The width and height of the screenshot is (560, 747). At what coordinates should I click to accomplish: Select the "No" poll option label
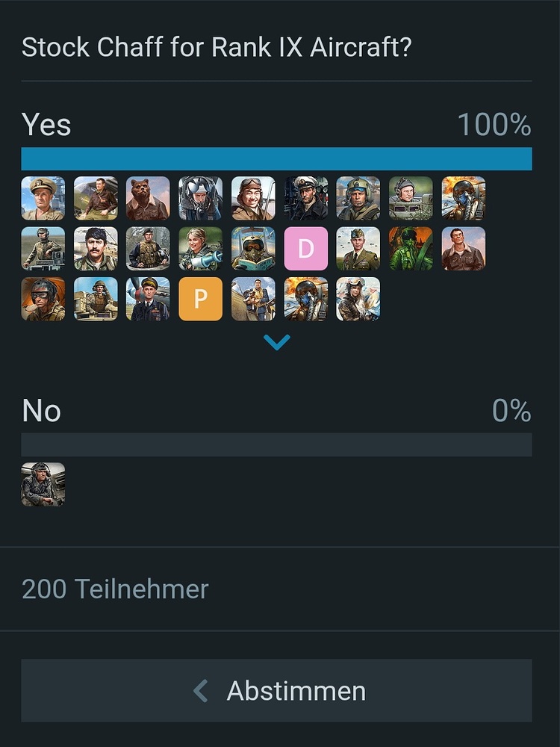point(42,411)
